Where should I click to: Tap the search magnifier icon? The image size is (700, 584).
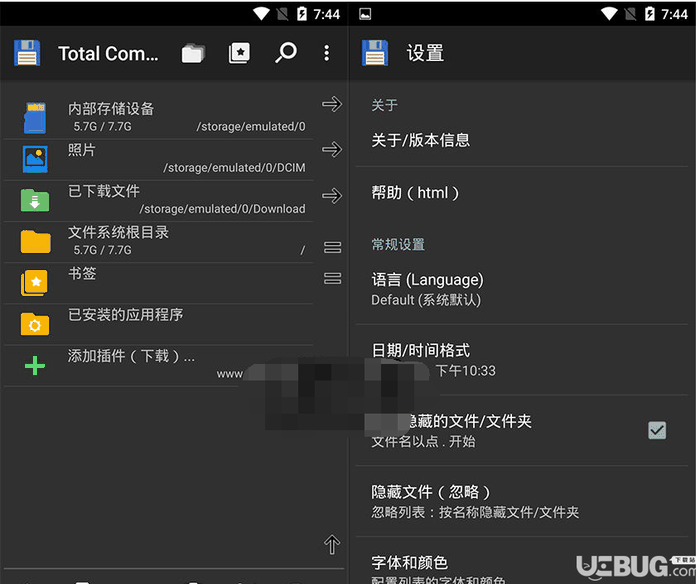click(x=286, y=53)
